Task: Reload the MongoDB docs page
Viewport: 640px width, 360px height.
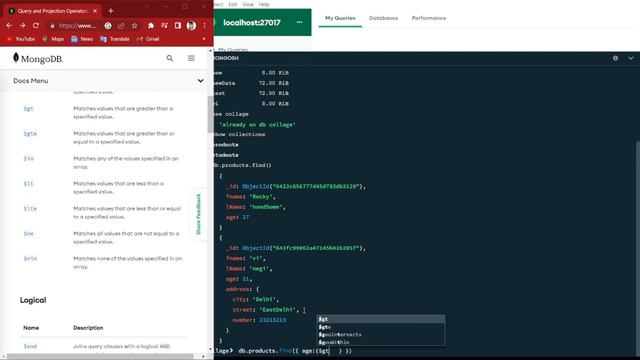Action: tap(36, 25)
